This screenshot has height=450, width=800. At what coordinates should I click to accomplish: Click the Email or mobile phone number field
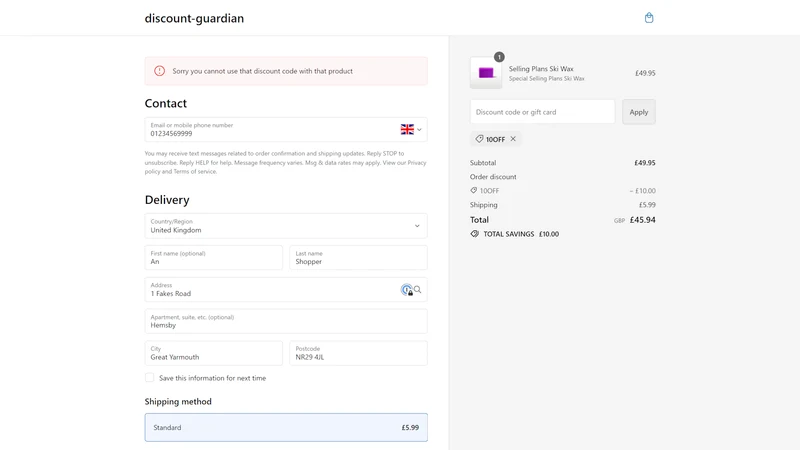[x=271, y=130]
